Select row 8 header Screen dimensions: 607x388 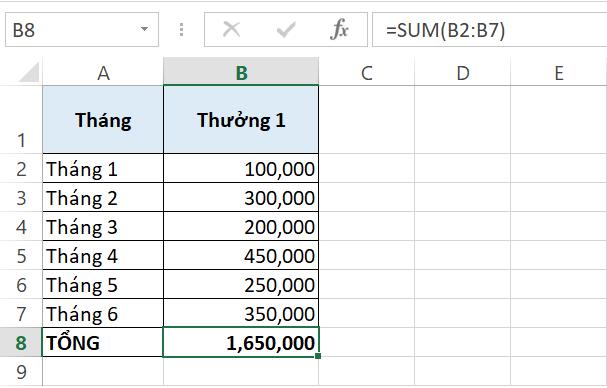[21, 342]
